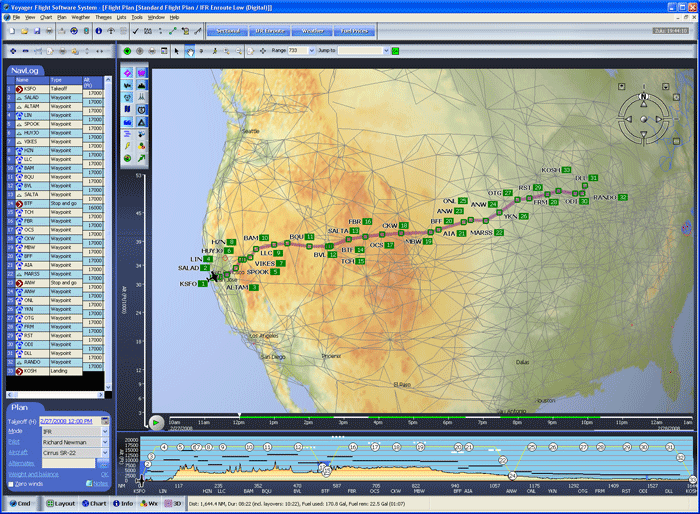
Task: Click the green diagonal arrow layer icon
Action: point(142,158)
